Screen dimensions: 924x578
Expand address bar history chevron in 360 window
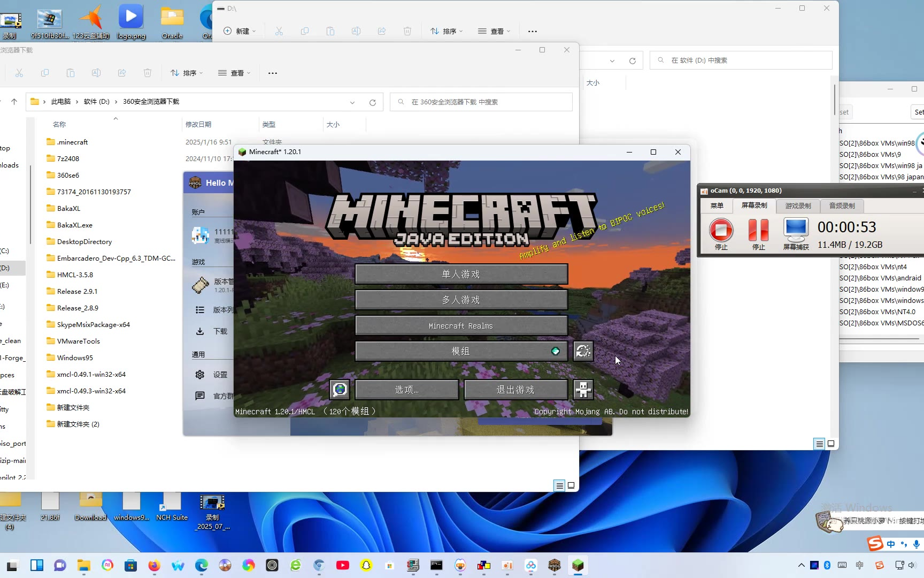pos(352,102)
